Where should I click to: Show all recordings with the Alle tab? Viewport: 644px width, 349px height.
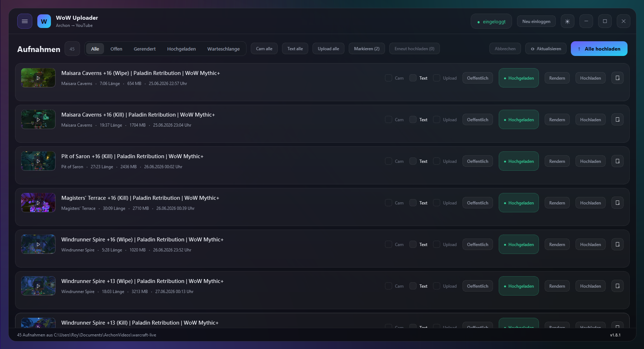pyautogui.click(x=95, y=49)
